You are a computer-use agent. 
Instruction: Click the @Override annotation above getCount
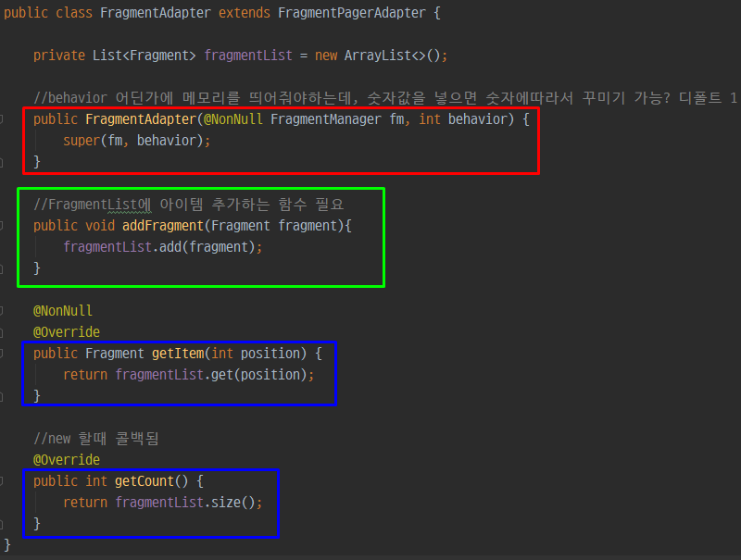tap(67, 460)
